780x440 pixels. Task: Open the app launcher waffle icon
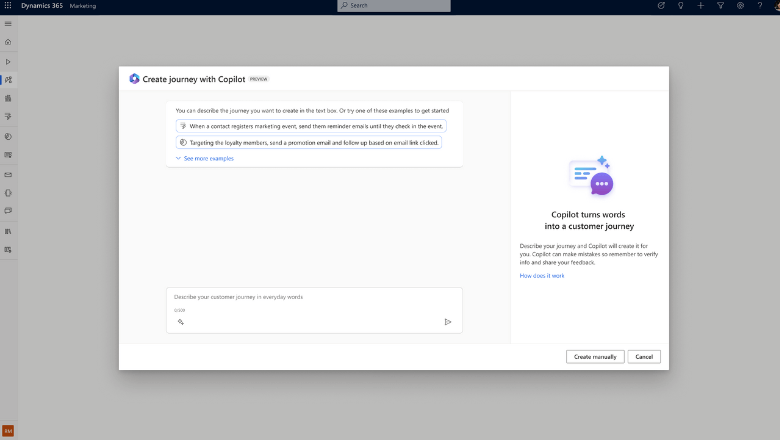(8, 6)
